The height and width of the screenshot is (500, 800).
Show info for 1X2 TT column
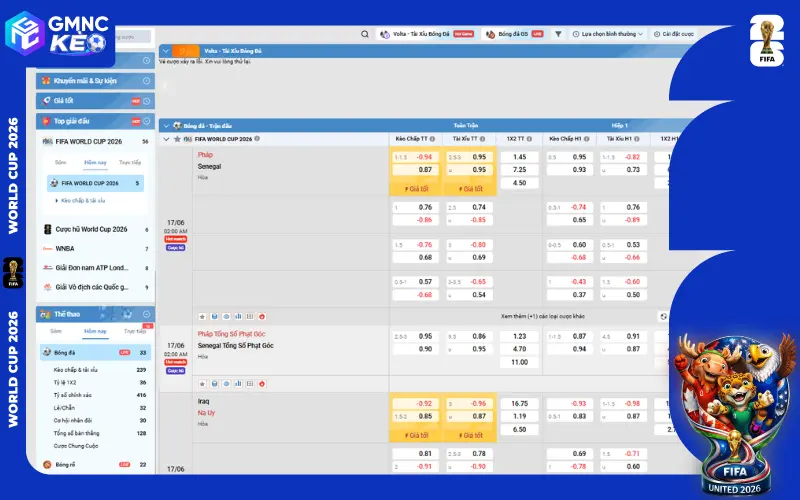tap(529, 139)
